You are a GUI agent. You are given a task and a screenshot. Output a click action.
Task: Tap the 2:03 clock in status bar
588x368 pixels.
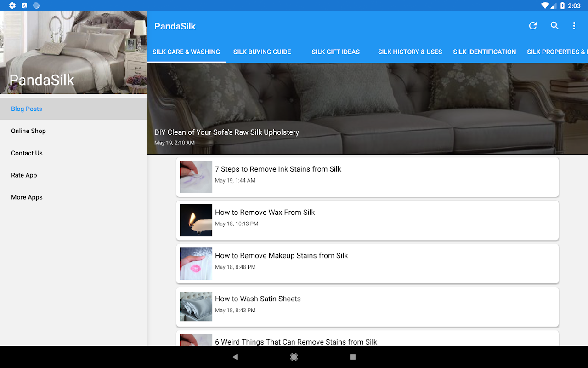point(574,6)
